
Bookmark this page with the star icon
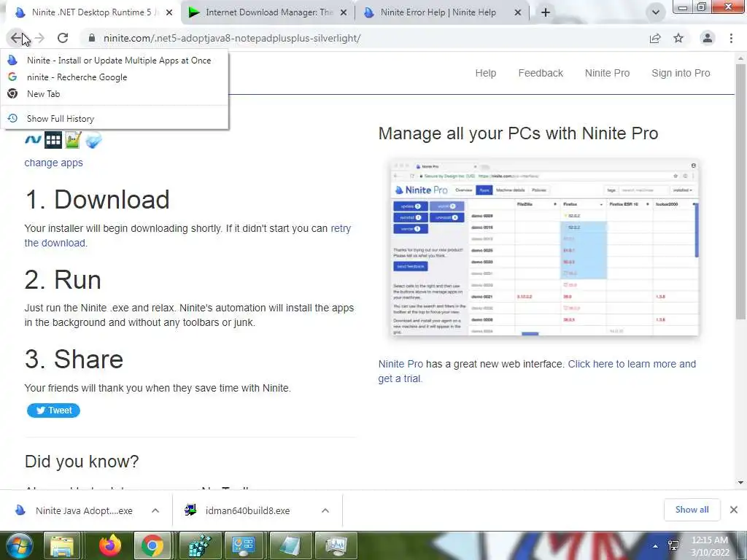click(x=678, y=38)
